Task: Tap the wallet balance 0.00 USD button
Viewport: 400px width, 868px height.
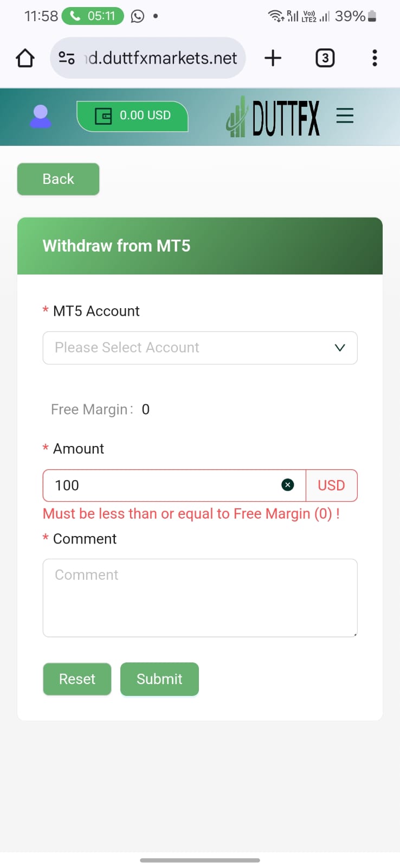Action: 133,116
